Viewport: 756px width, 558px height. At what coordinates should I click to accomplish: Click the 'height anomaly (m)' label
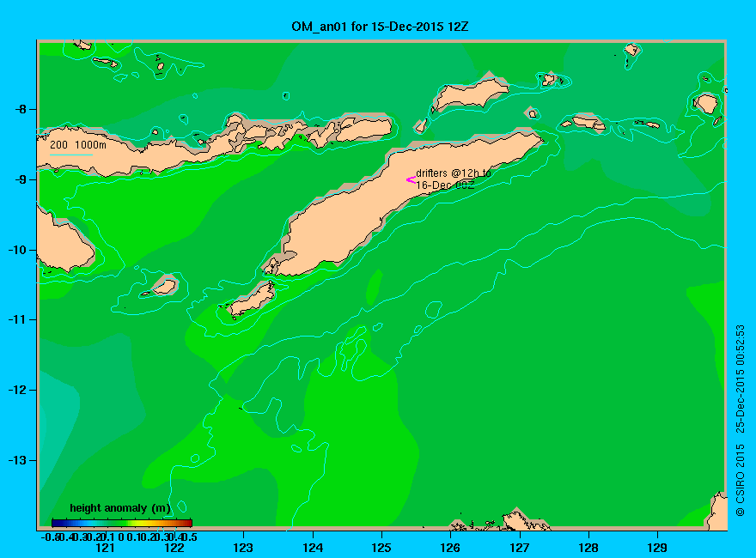click(120, 508)
